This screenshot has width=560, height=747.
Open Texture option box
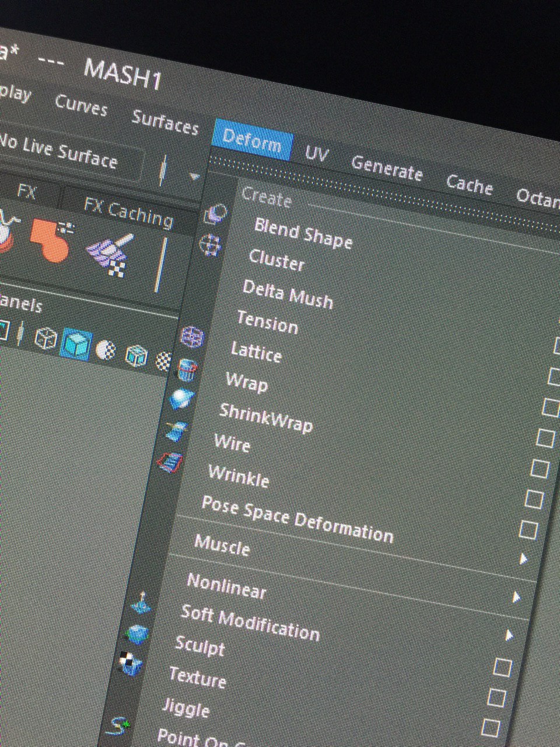[491, 728]
